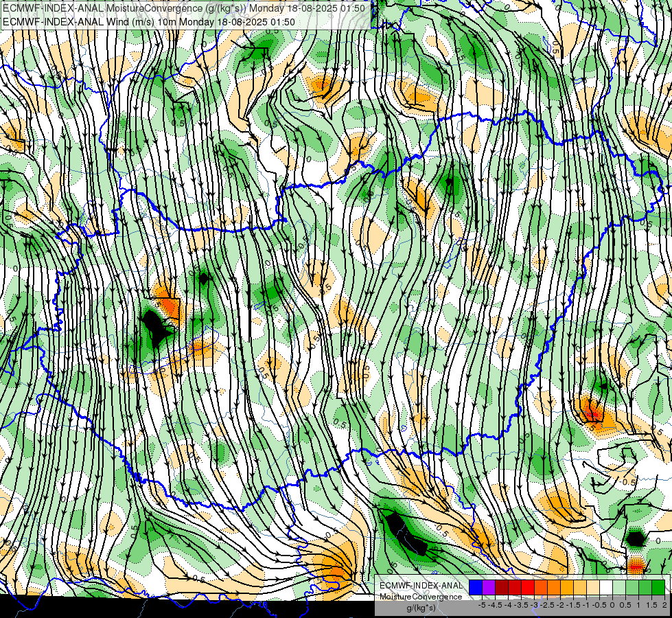Click the 2 tick label at the legend's end
Viewport: 672px width, 618px height.
[x=664, y=605]
